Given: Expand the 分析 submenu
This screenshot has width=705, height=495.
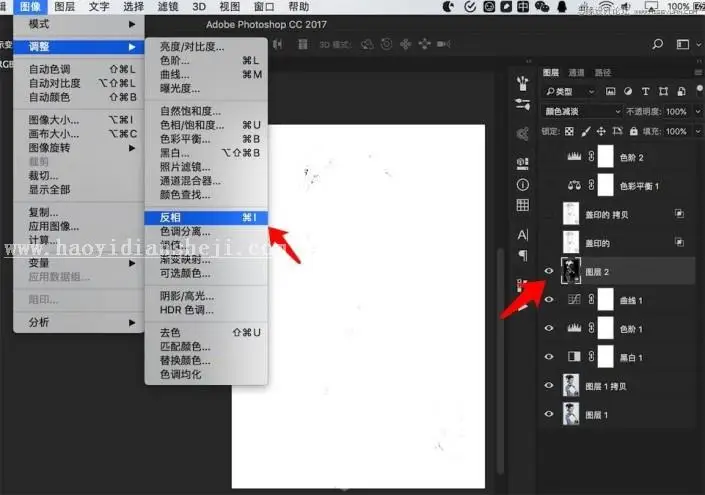Looking at the screenshot, I should click(81, 322).
